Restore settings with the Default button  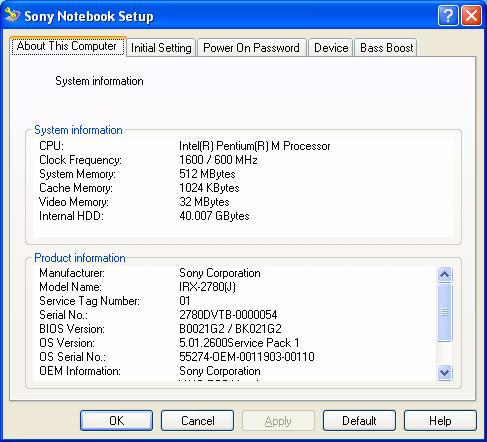click(x=359, y=421)
